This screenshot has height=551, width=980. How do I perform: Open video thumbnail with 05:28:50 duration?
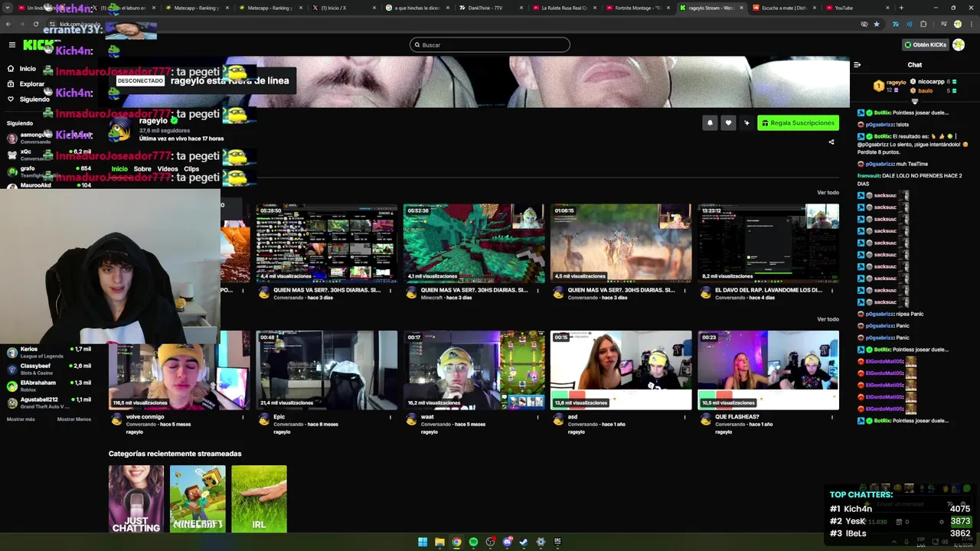click(x=327, y=243)
